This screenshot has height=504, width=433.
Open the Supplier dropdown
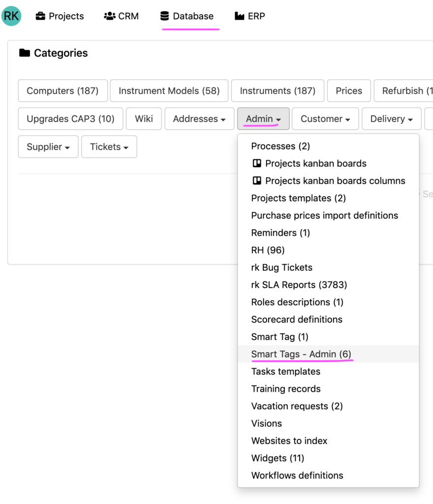click(48, 147)
